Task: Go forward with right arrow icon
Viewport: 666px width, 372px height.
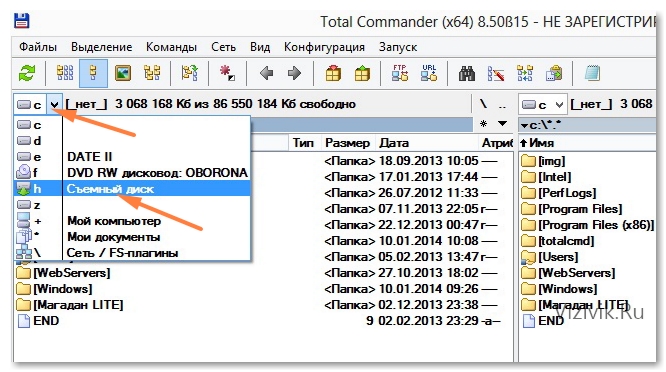Action: click(294, 73)
